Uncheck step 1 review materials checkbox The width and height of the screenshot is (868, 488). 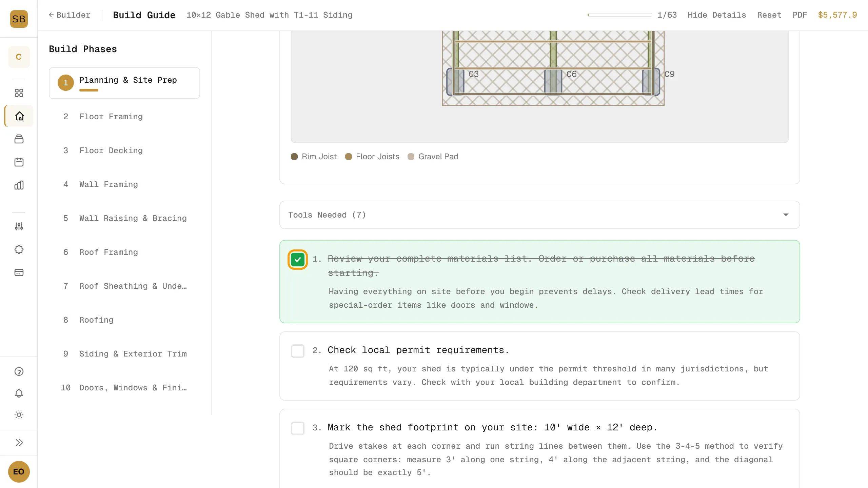298,260
